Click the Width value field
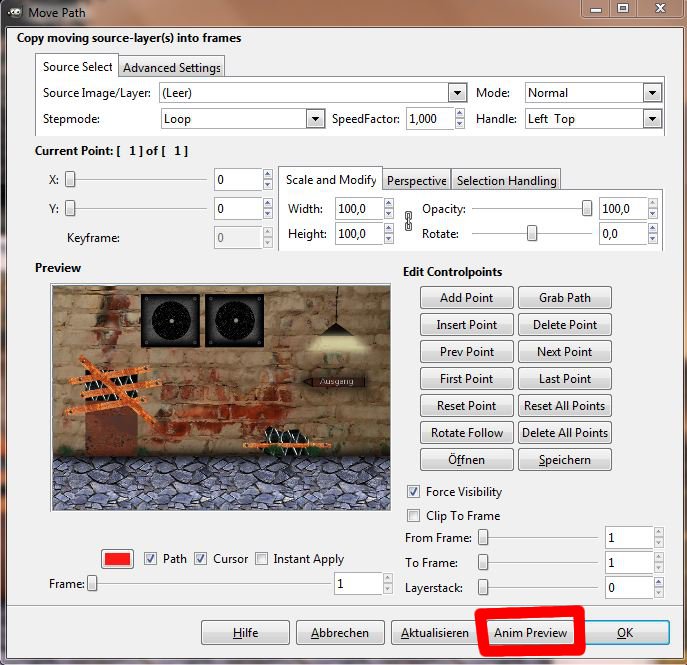This screenshot has height=665, width=687. 359,209
